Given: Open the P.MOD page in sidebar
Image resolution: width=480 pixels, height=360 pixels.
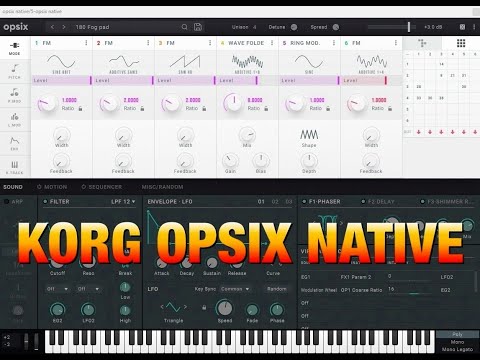Looking at the screenshot, I should 14,95.
